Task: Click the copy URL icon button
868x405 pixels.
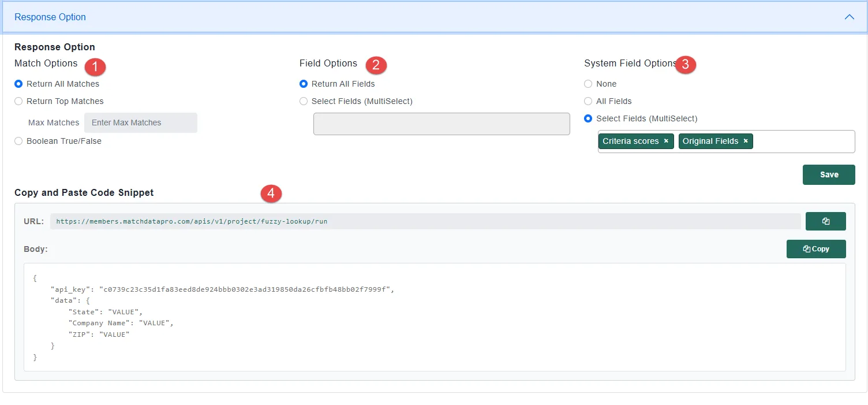Action: (x=825, y=221)
